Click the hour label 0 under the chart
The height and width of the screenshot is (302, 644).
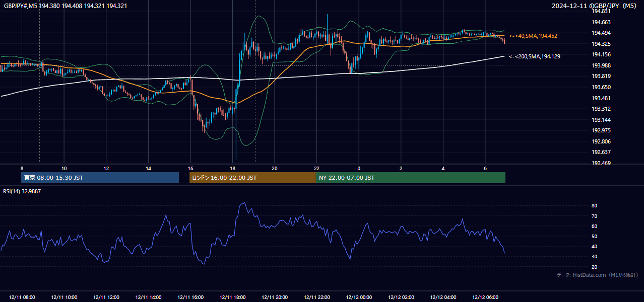coord(359,168)
